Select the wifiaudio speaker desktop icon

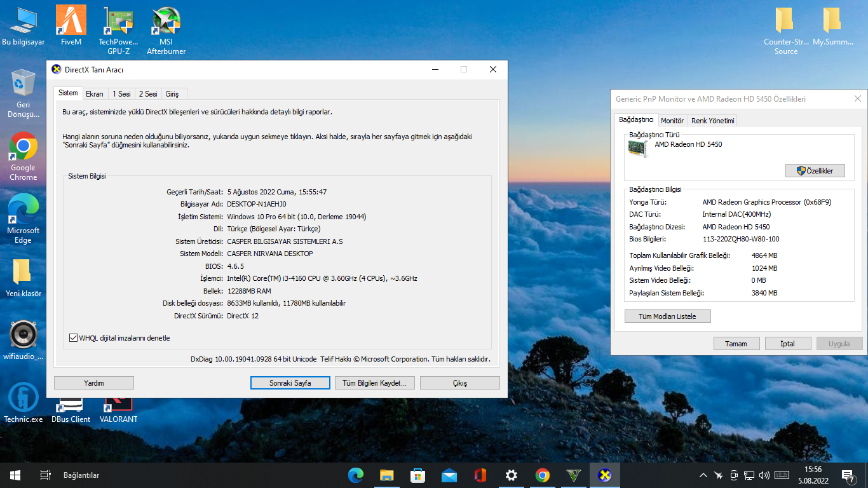[x=24, y=341]
